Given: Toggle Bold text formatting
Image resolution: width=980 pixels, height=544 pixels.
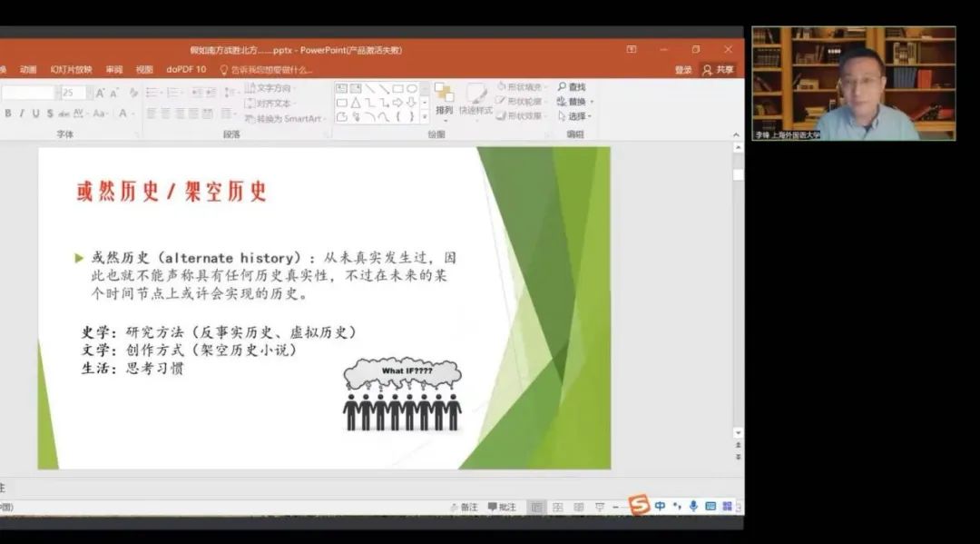Looking at the screenshot, I should coord(8,114).
